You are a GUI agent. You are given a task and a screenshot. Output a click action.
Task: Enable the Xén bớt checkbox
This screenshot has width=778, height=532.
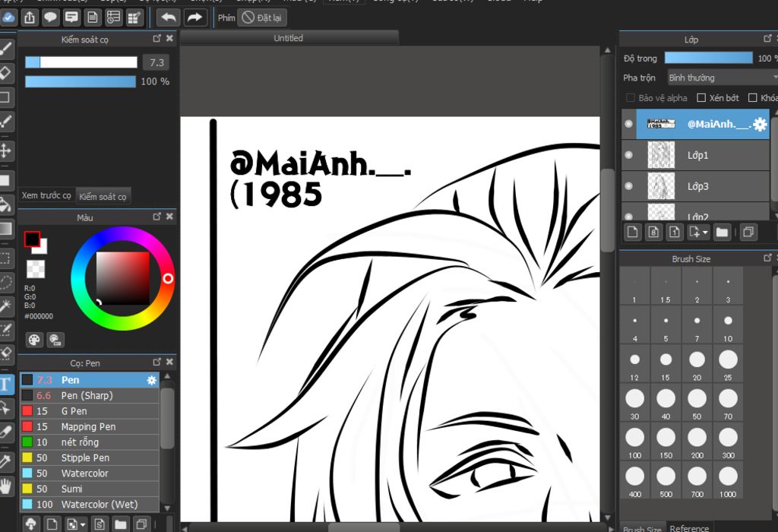tap(701, 98)
